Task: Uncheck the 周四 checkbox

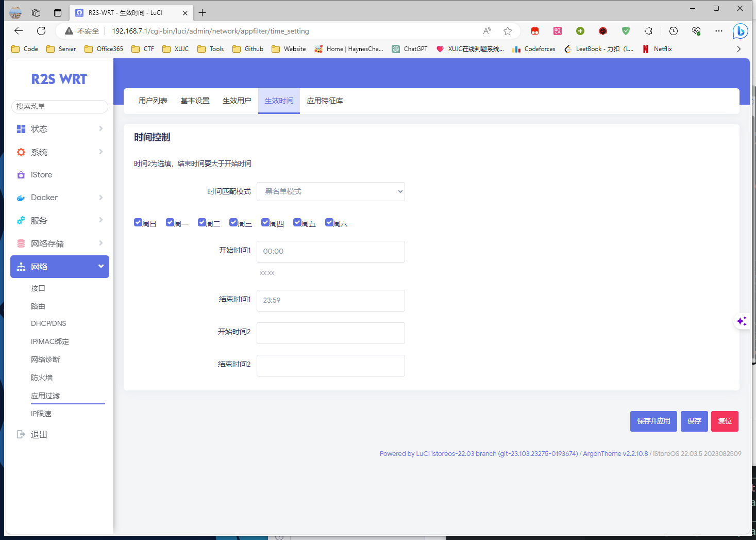Action: [265, 222]
